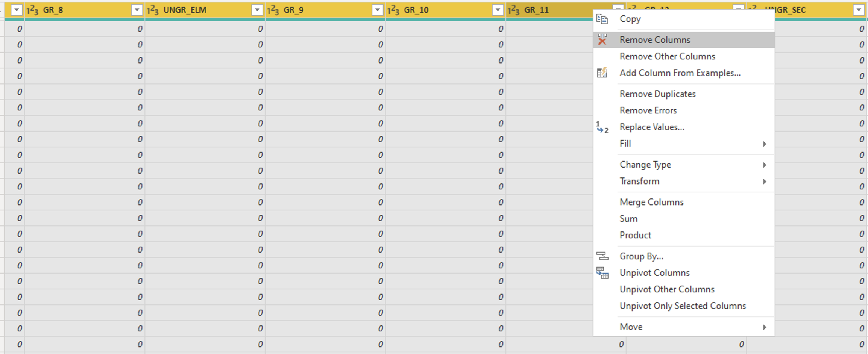The image size is (868, 354).
Task: Select Group By entry
Action: click(x=684, y=256)
